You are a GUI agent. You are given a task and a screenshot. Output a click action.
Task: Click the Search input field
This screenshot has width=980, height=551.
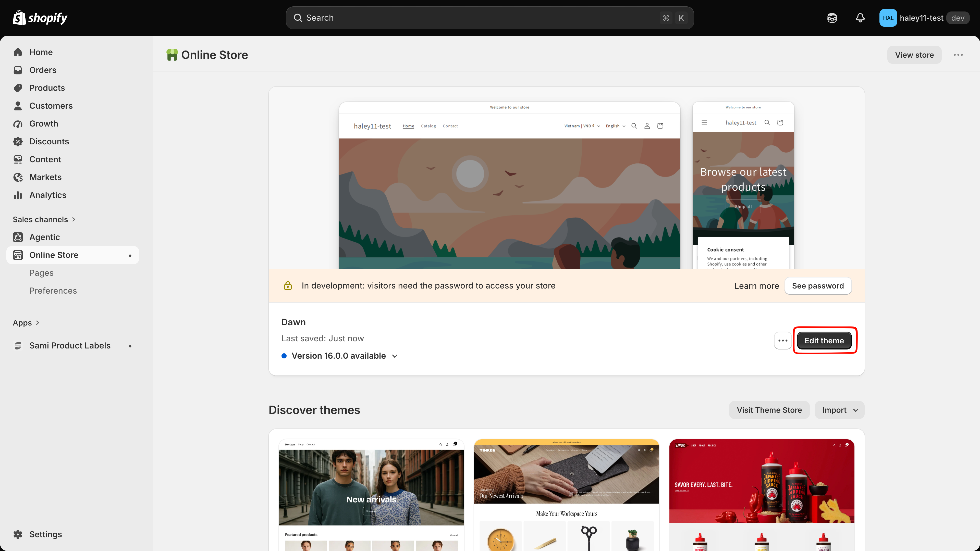pos(490,18)
